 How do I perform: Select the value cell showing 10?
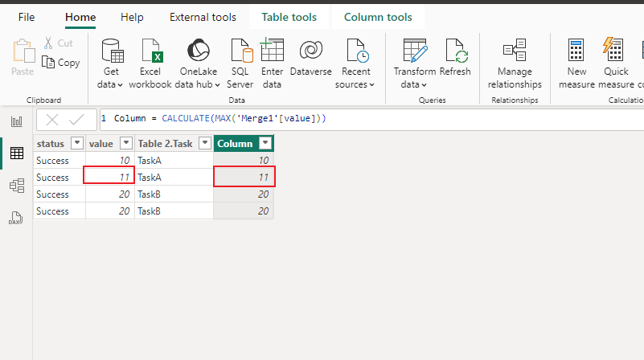pyautogui.click(x=110, y=161)
